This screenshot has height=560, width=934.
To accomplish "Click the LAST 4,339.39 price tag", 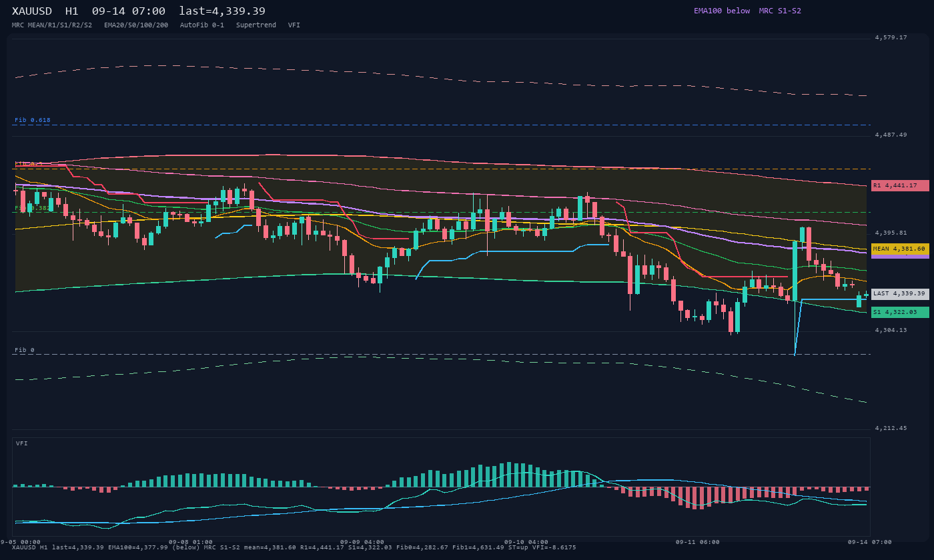I will (x=900, y=293).
